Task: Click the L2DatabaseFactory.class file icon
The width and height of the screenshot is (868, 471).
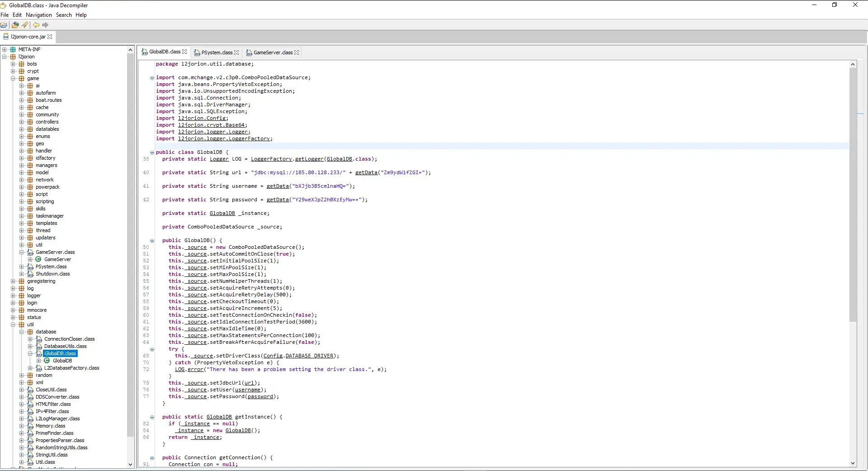Action: tap(38, 368)
